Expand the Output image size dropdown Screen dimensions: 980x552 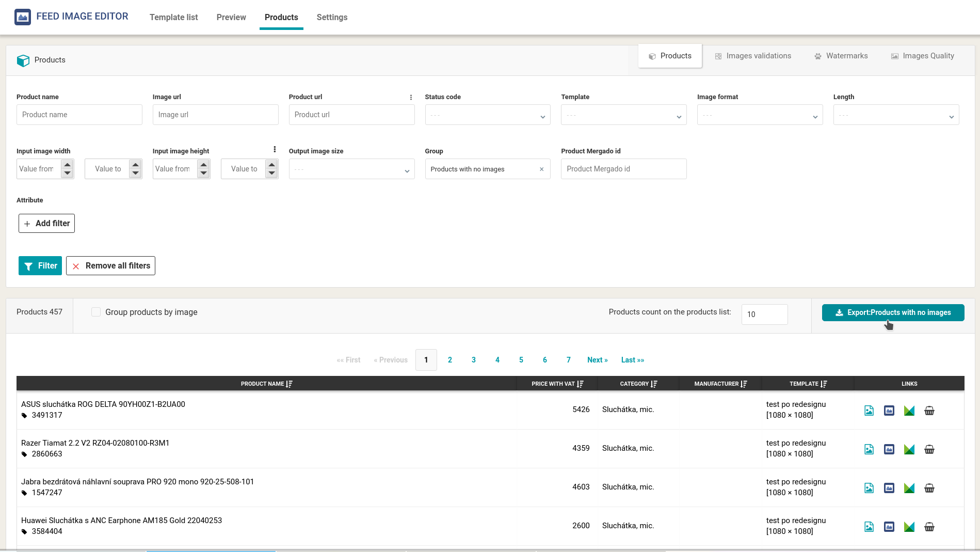351,169
